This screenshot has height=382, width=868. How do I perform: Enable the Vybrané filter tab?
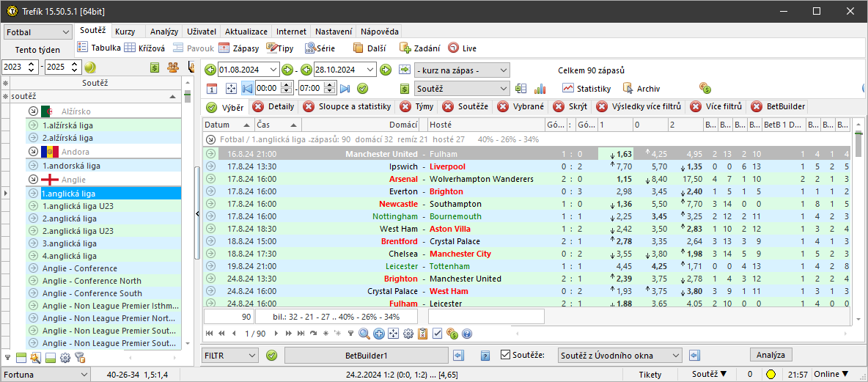[x=523, y=106]
